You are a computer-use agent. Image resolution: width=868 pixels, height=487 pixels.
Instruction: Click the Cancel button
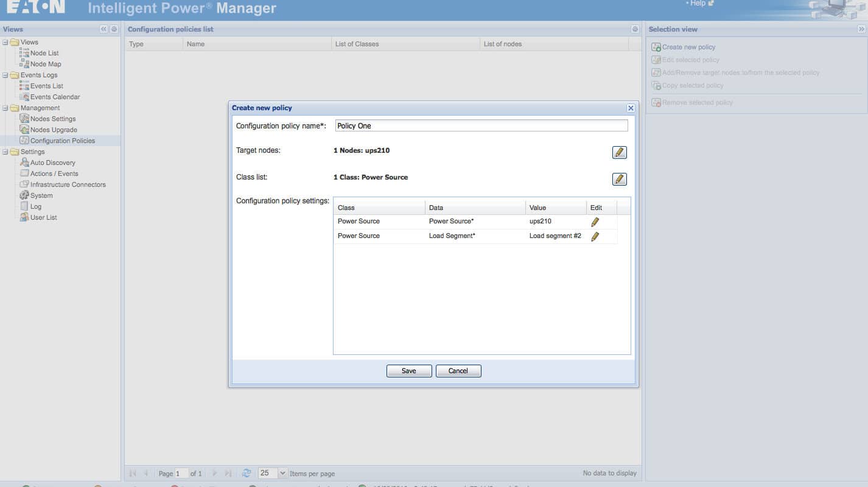[x=458, y=371]
